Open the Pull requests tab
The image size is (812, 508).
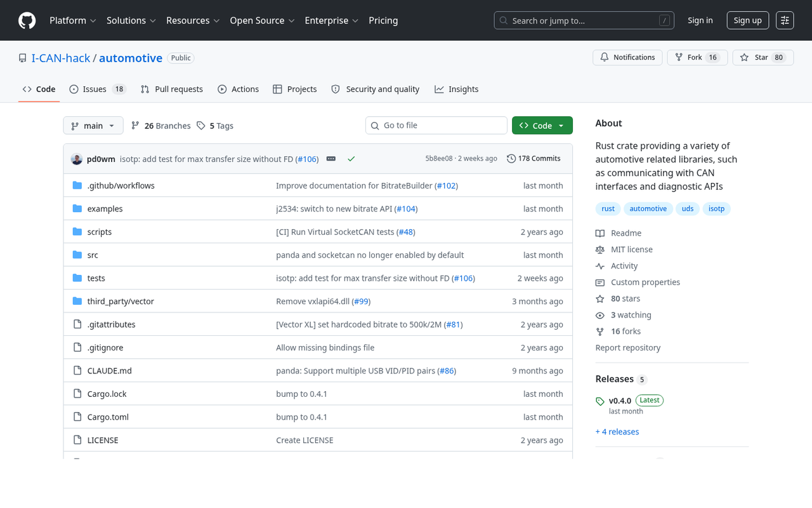(x=172, y=89)
